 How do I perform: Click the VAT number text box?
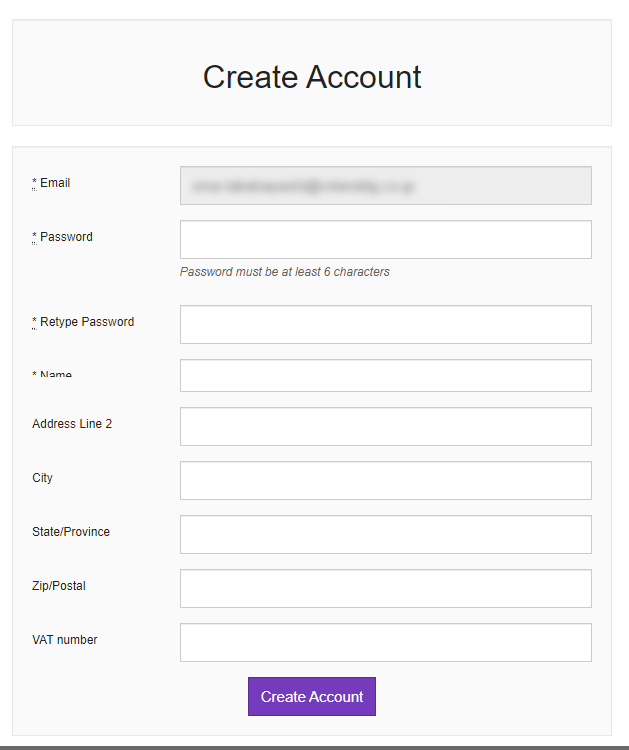click(385, 643)
